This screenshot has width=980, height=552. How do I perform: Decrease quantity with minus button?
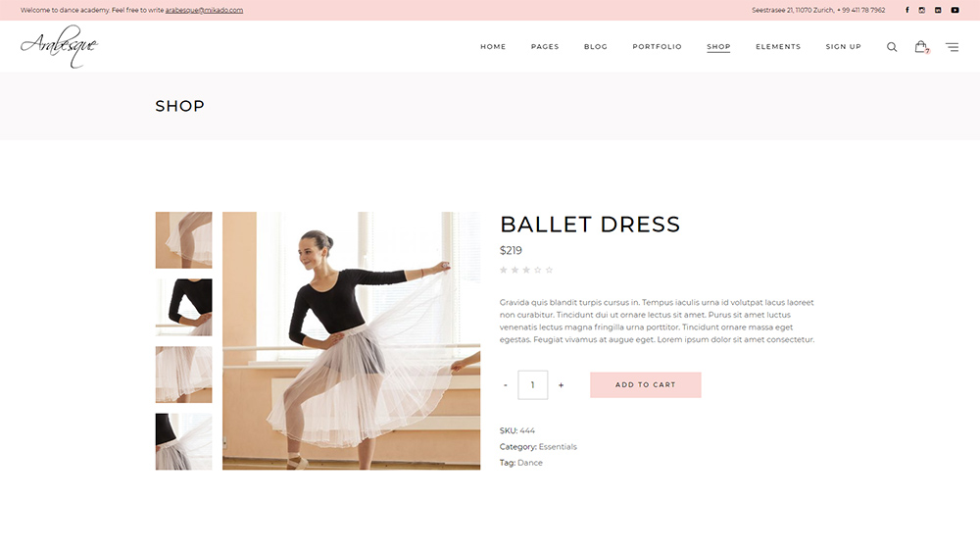pyautogui.click(x=506, y=385)
